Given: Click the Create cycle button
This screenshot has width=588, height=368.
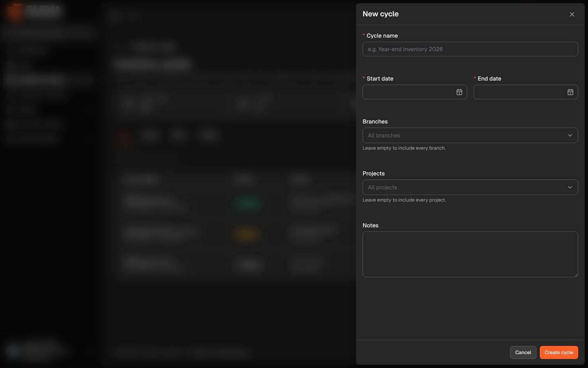Looking at the screenshot, I should click(x=559, y=352).
